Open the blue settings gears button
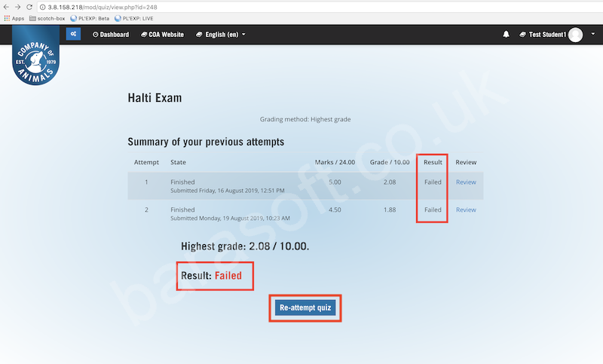This screenshot has height=364, width=603. (x=73, y=34)
